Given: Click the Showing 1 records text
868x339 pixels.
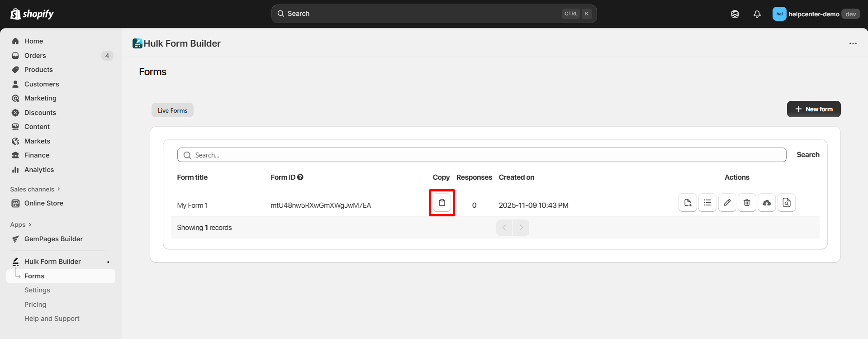Looking at the screenshot, I should [204, 228].
